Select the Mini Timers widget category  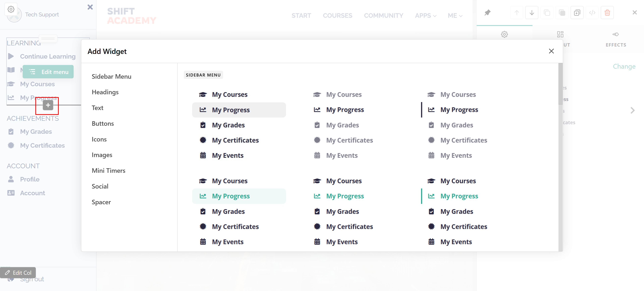[109, 170]
